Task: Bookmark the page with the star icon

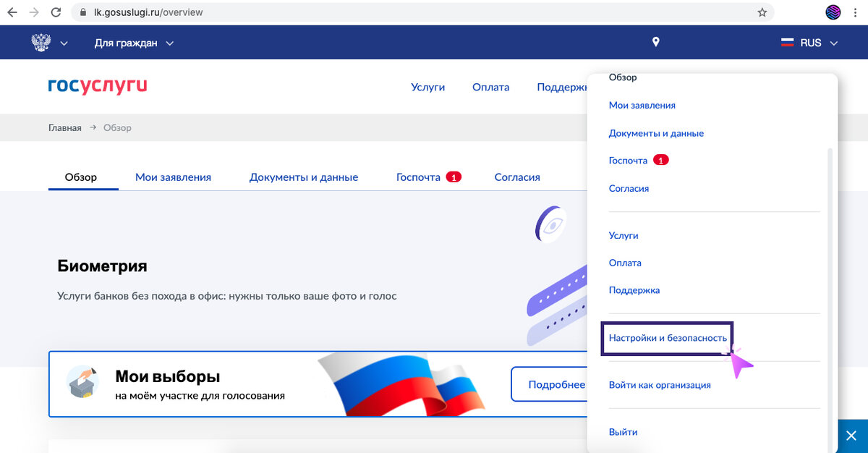Action: point(762,12)
